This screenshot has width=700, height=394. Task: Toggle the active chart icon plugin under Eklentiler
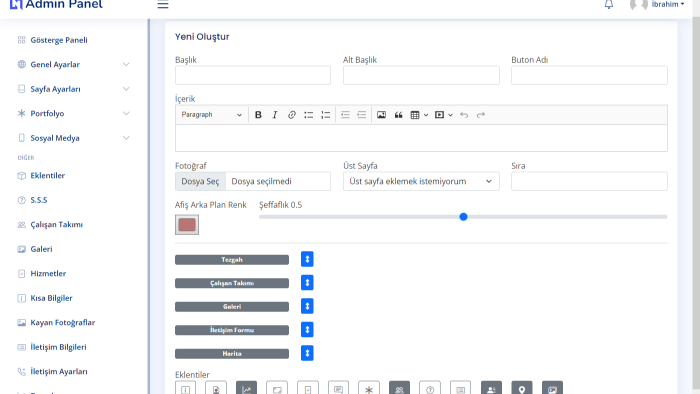click(246, 388)
